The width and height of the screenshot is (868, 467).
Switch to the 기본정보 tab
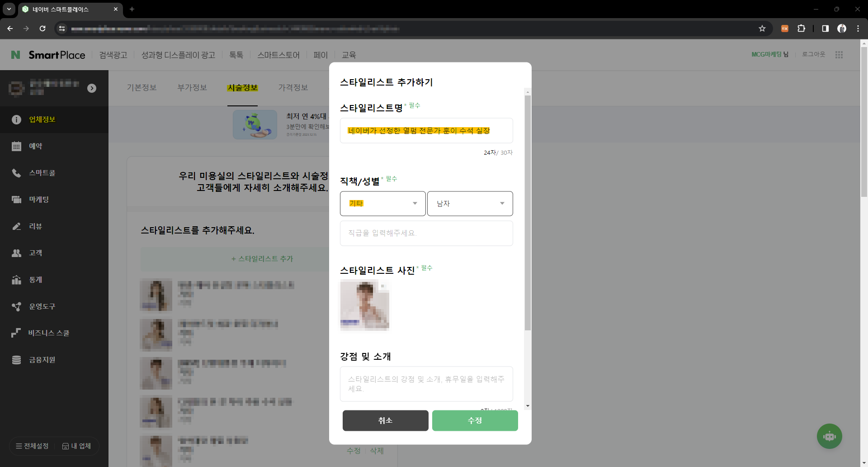[x=142, y=88]
